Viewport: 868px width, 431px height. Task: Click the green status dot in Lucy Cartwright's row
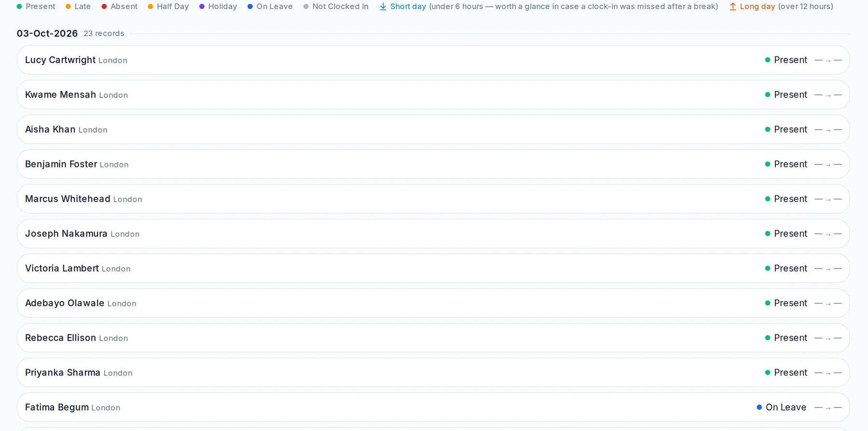click(x=768, y=60)
